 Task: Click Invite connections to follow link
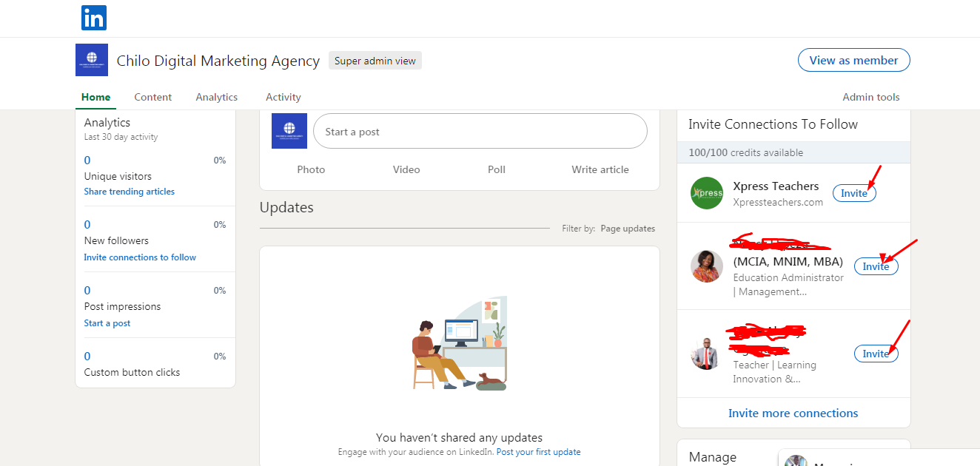tap(140, 257)
